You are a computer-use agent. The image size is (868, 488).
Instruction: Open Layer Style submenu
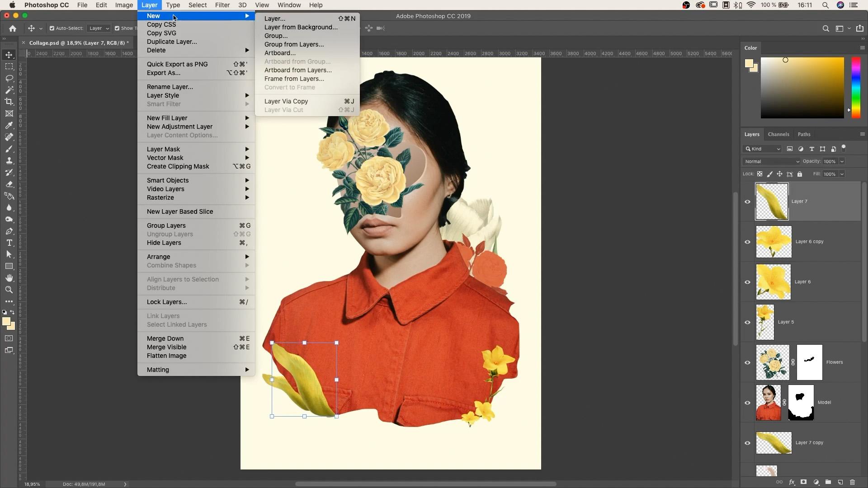click(163, 95)
